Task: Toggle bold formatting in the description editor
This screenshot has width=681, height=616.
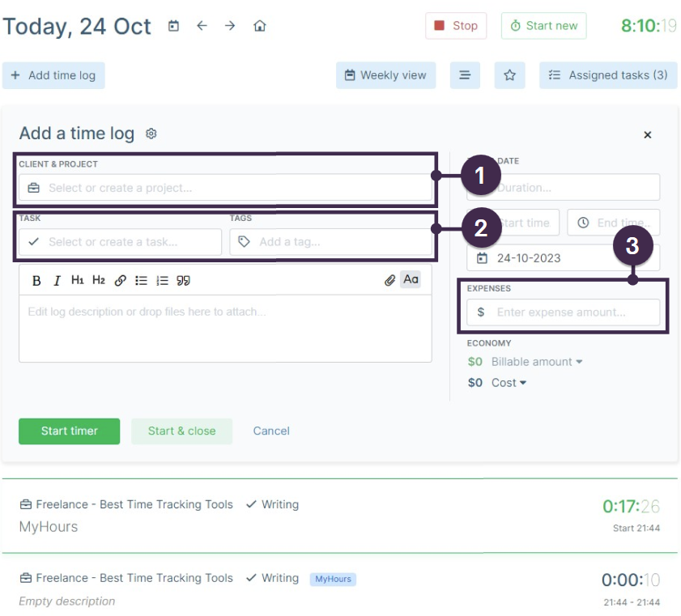Action: point(36,280)
